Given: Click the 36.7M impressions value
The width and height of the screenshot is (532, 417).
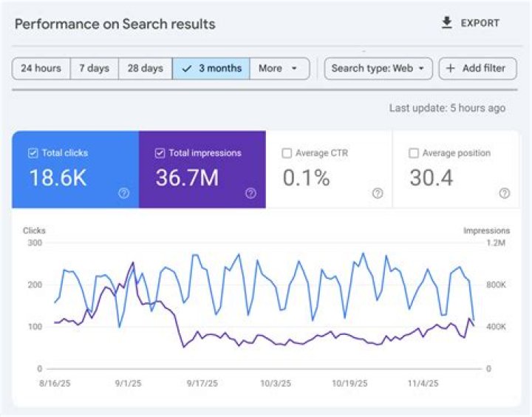Looking at the screenshot, I should click(x=187, y=178).
